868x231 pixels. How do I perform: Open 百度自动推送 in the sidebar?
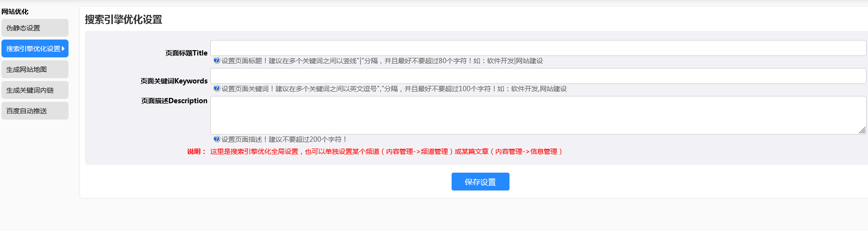pyautogui.click(x=35, y=111)
